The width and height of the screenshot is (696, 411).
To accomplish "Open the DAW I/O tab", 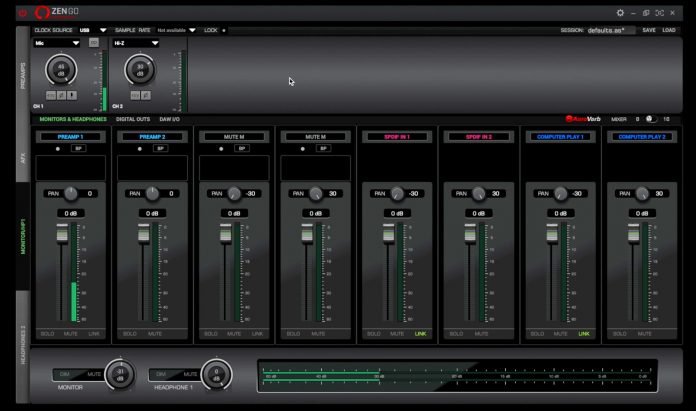I will pos(170,119).
